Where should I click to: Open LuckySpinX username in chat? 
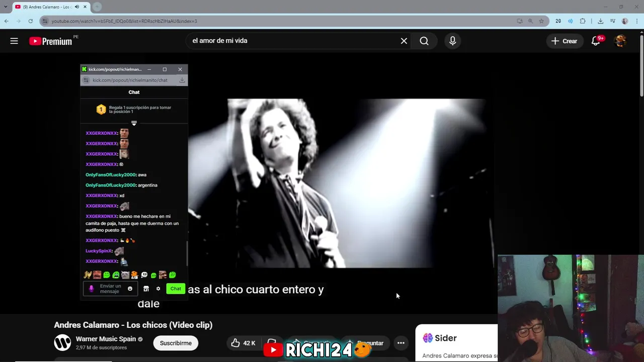click(x=99, y=251)
